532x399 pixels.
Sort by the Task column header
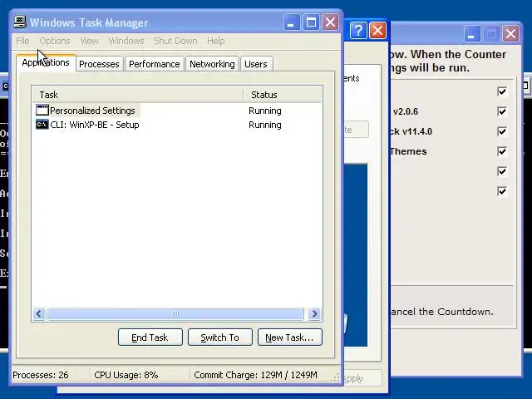(x=138, y=95)
